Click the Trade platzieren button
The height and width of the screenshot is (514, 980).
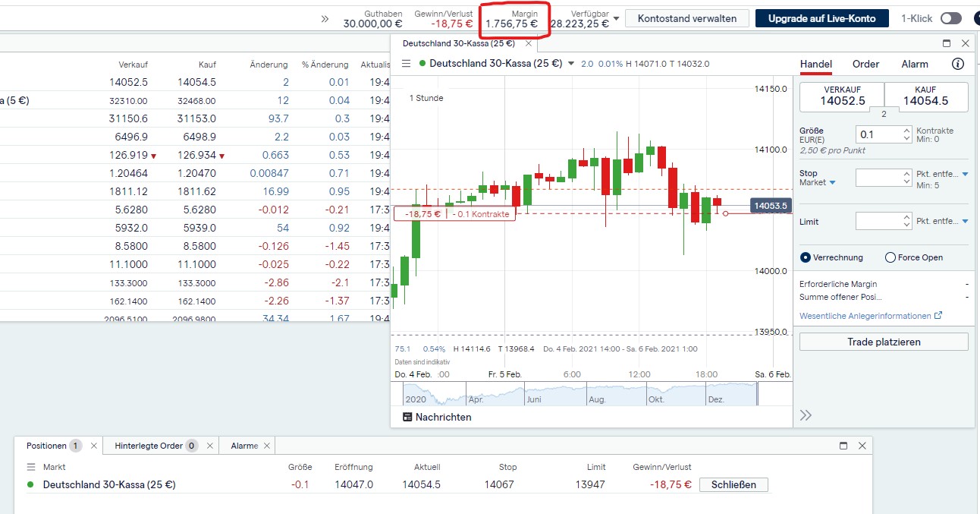coord(883,342)
